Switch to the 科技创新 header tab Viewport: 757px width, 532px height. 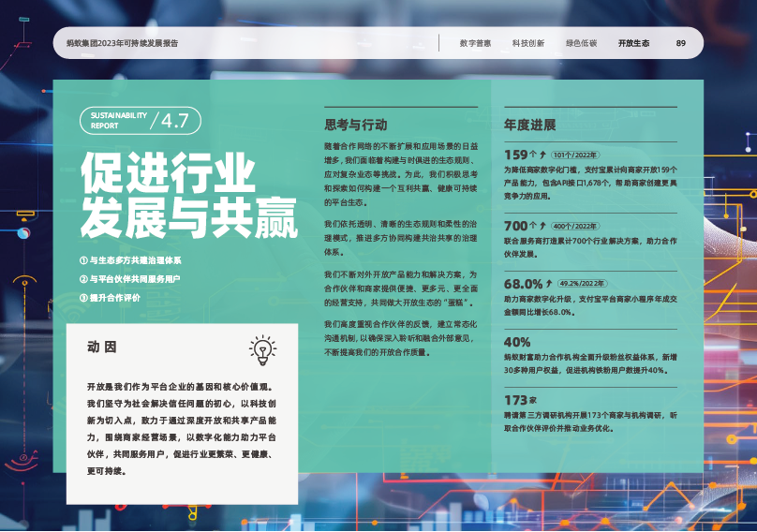click(x=528, y=43)
